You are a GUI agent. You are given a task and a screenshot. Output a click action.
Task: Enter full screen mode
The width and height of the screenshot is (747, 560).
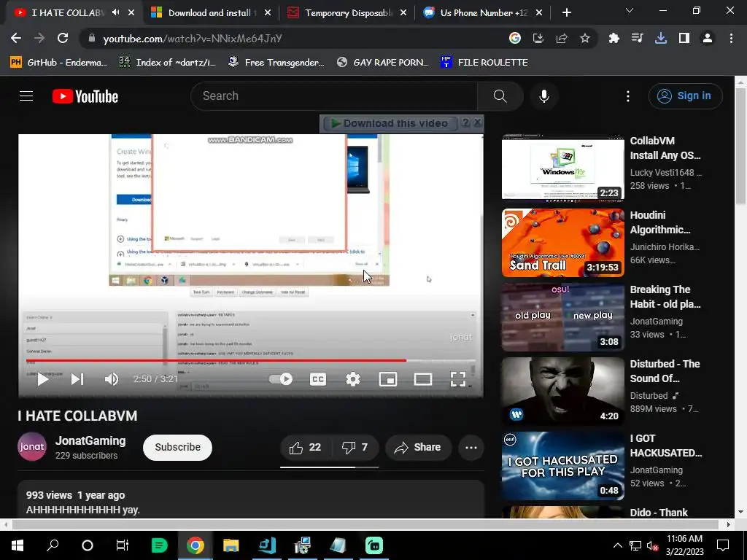coord(458,379)
